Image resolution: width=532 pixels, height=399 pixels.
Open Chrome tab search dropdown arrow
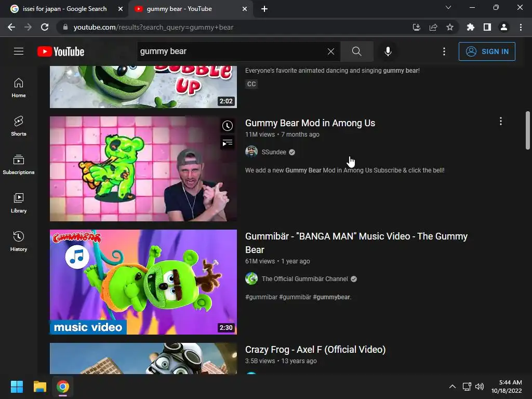coord(448,7)
